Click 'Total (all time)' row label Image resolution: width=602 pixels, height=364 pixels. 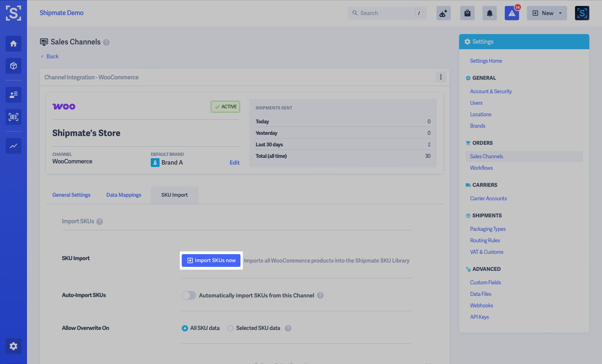[x=271, y=156]
